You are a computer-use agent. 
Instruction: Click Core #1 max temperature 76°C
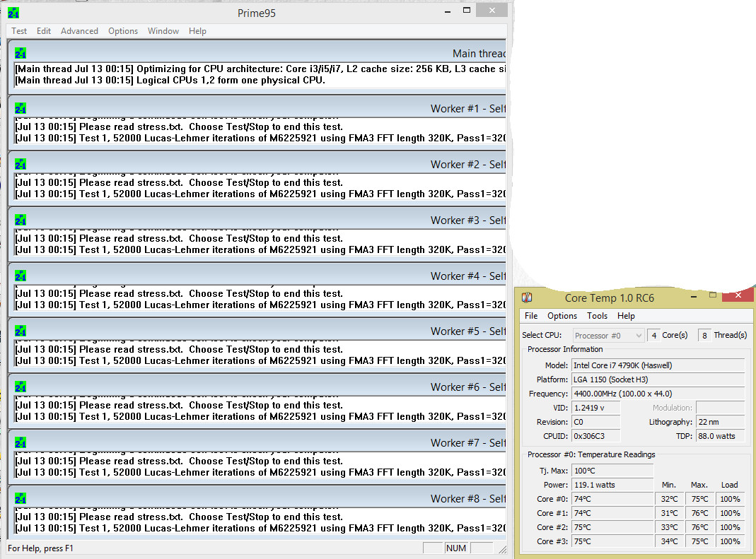coord(699,513)
